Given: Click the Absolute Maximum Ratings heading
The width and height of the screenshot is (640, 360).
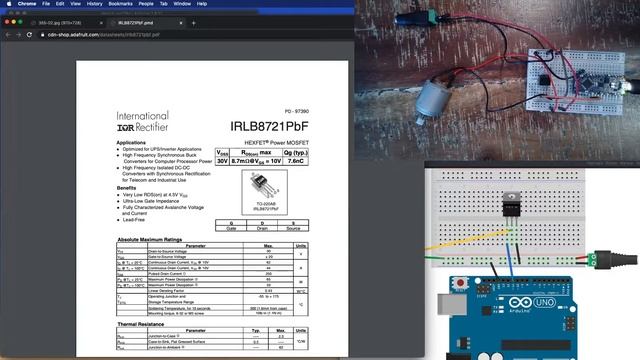Looking at the screenshot, I should [x=149, y=240].
